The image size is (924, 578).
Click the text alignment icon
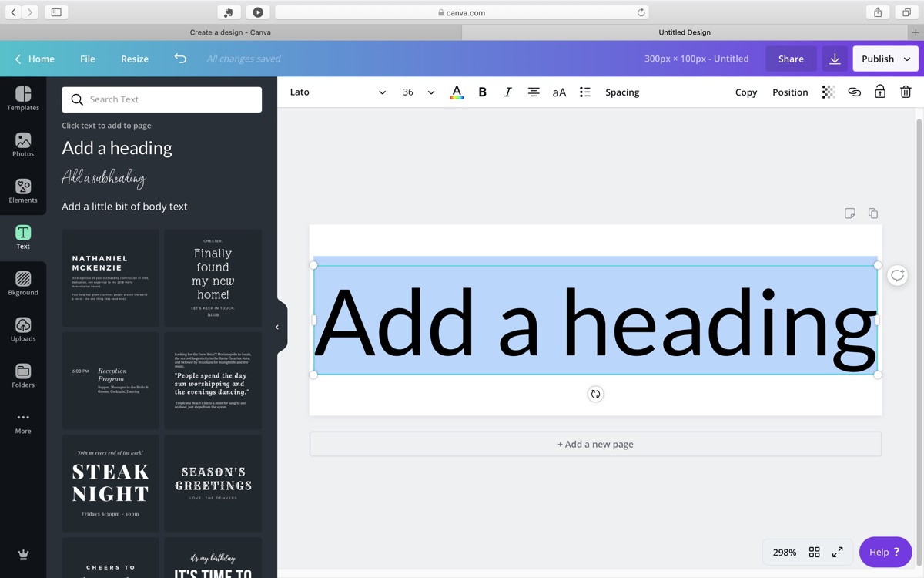[534, 92]
